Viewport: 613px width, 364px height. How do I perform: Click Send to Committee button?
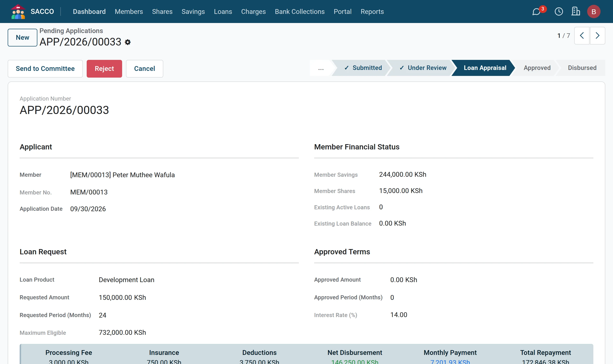point(45,69)
